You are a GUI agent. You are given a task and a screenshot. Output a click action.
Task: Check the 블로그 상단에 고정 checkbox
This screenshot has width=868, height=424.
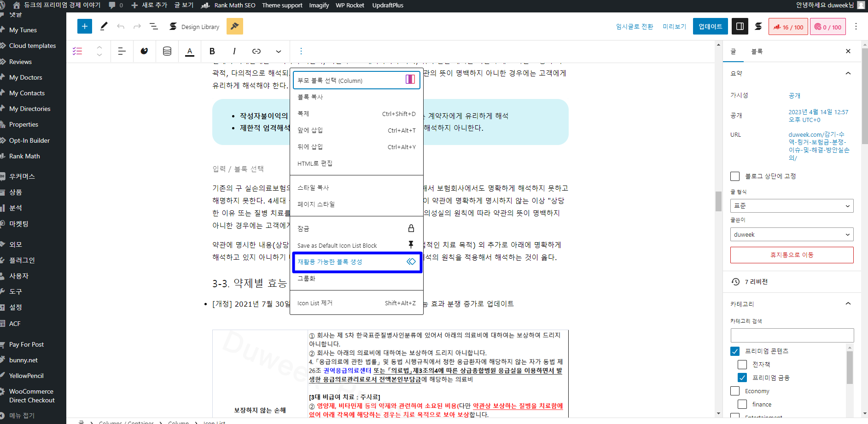(x=735, y=176)
